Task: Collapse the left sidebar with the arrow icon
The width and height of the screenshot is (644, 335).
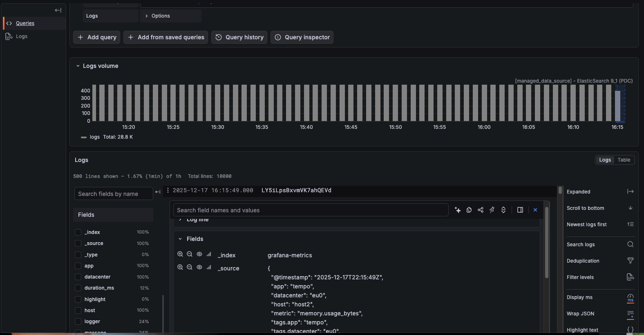Action: (58, 10)
